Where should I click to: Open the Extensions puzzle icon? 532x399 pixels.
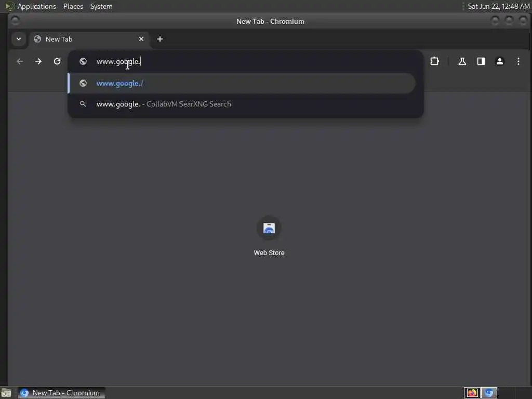(x=434, y=61)
